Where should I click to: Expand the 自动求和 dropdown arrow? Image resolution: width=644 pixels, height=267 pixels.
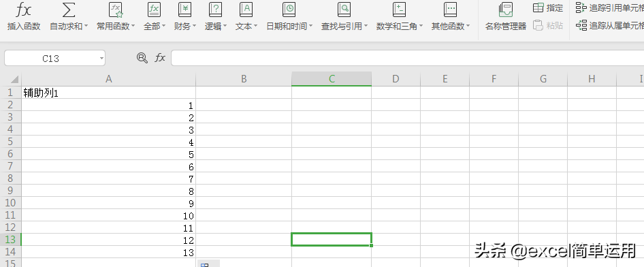86,27
